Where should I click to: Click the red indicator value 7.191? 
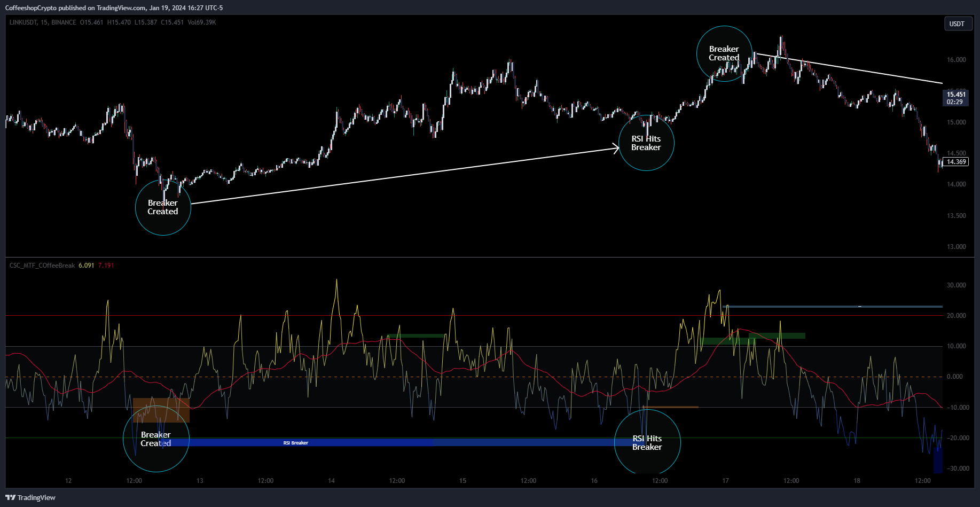tap(106, 266)
